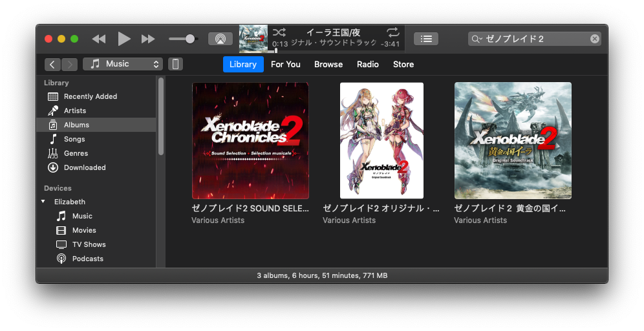Viewport: 644px width, 331px height.
Task: Collapse the Elizabeth device tree
Action: [x=43, y=202]
